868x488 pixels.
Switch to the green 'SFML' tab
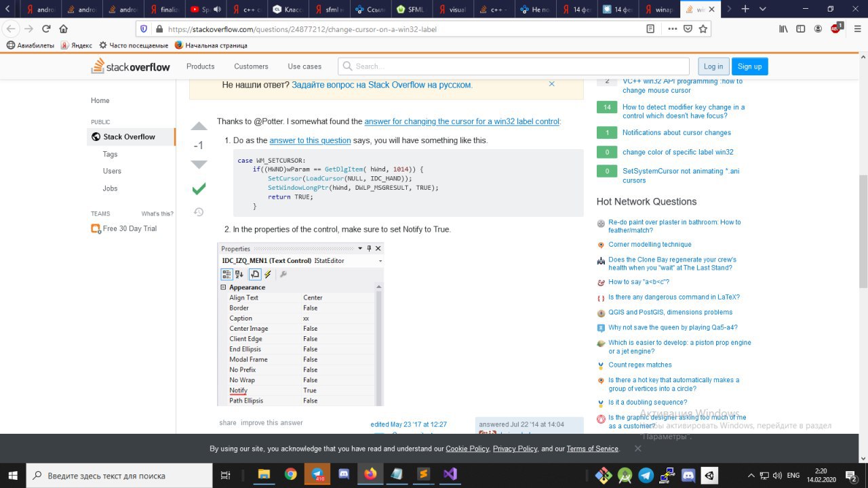(411, 9)
